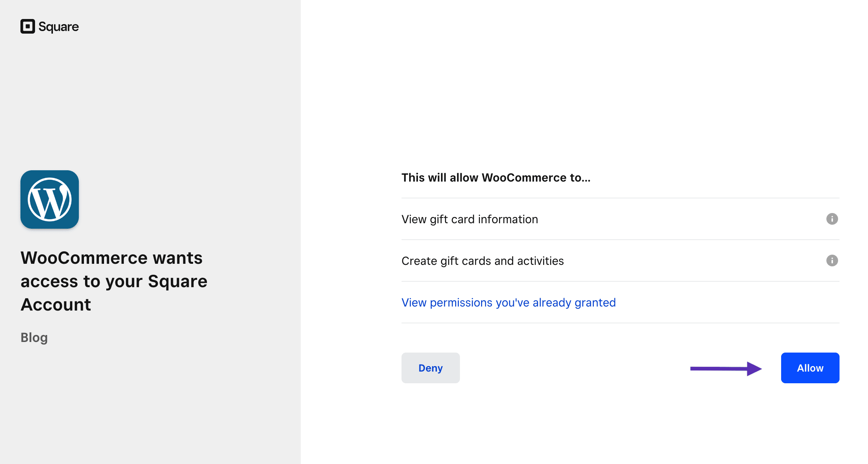Click the purple arrow pointing to Allow
The height and width of the screenshot is (464, 868).
(725, 369)
